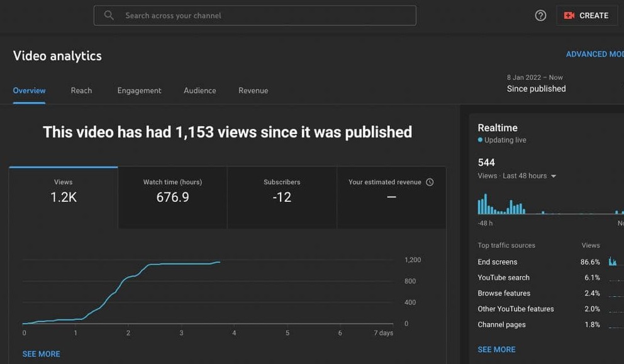Click the 7 days x-axis label
624x364 pixels.
click(383, 333)
